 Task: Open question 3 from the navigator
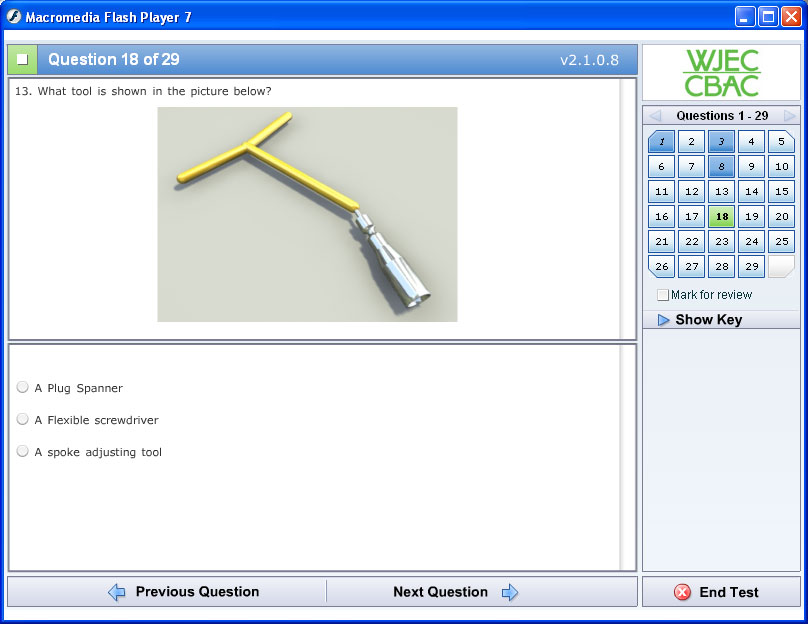coord(721,141)
